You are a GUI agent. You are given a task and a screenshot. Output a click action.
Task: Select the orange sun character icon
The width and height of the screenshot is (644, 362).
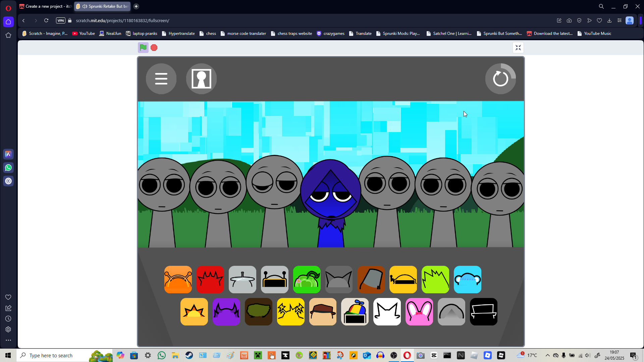tap(194, 312)
